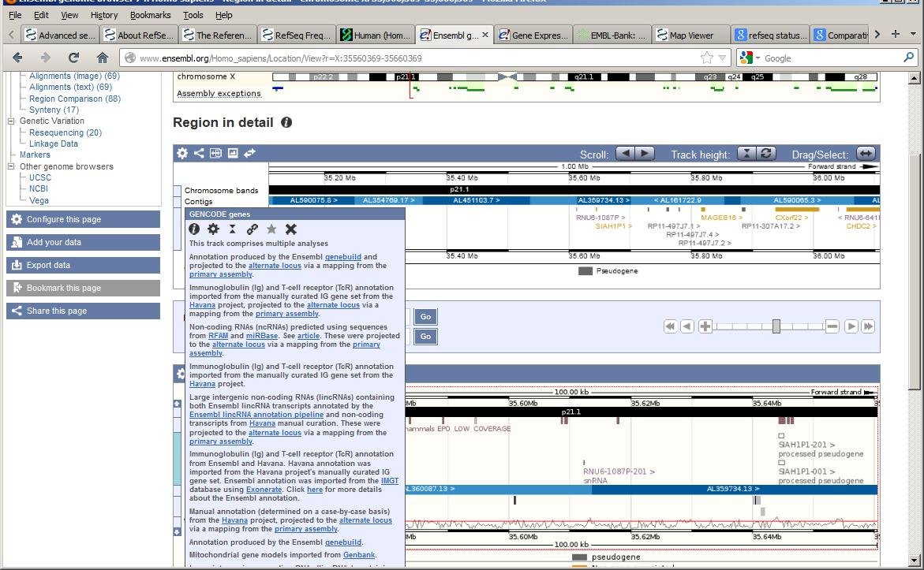The image size is (924, 570).
Task: Move left with single-arrow navigation button
Action: tap(687, 326)
